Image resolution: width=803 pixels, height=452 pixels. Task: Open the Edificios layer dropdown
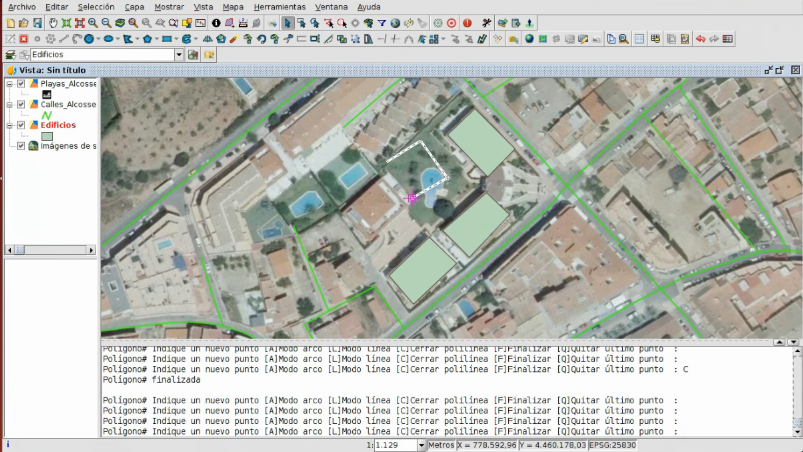[x=179, y=55]
